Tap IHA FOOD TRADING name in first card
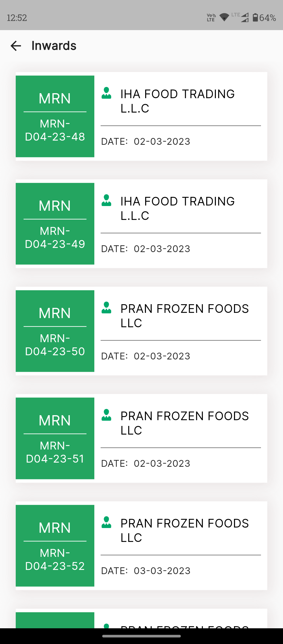 (177, 101)
